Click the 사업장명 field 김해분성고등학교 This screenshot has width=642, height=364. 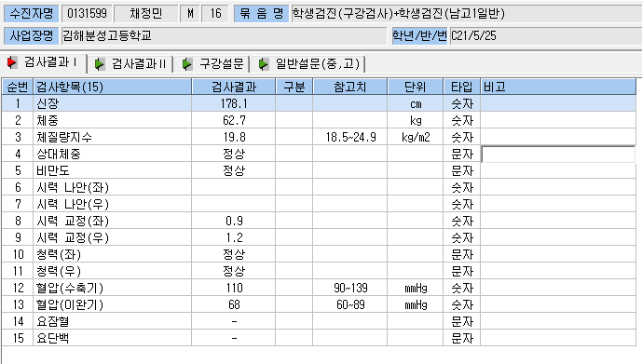[x=224, y=36]
